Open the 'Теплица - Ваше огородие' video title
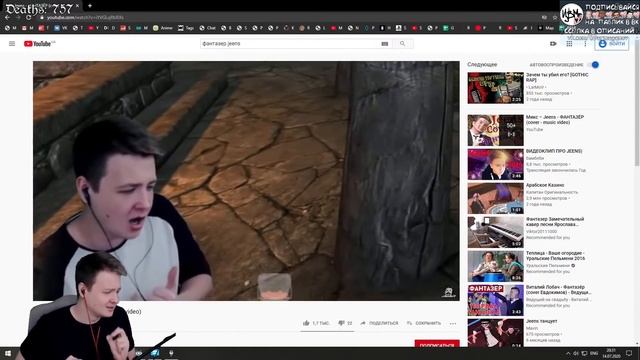 tap(555, 256)
